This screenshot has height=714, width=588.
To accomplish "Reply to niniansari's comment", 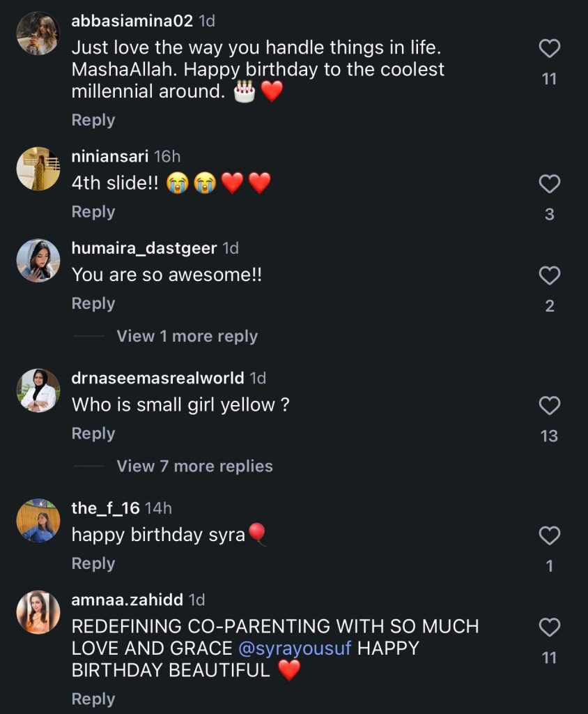I will (x=93, y=212).
